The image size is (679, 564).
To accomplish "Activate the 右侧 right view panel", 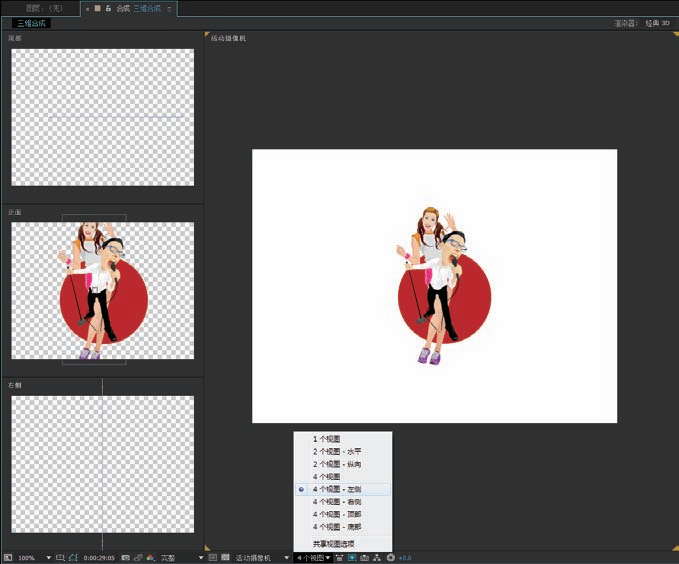I will point(103,464).
